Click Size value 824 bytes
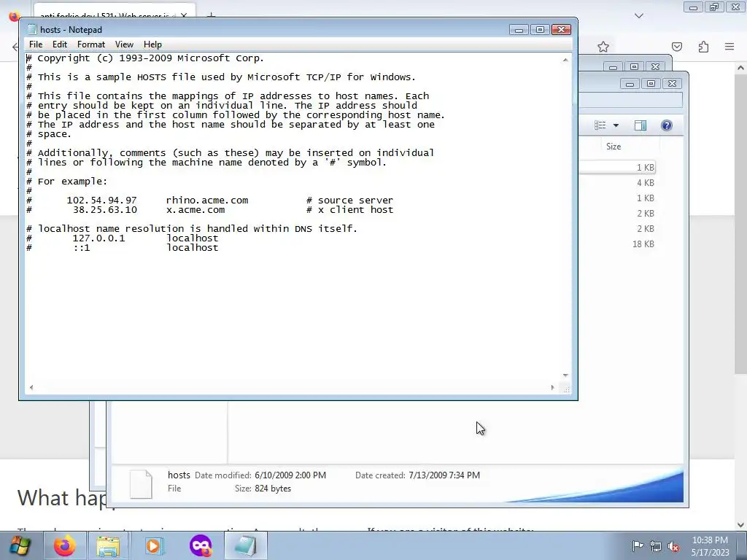Viewport: 747px width, 560px height. 273,489
